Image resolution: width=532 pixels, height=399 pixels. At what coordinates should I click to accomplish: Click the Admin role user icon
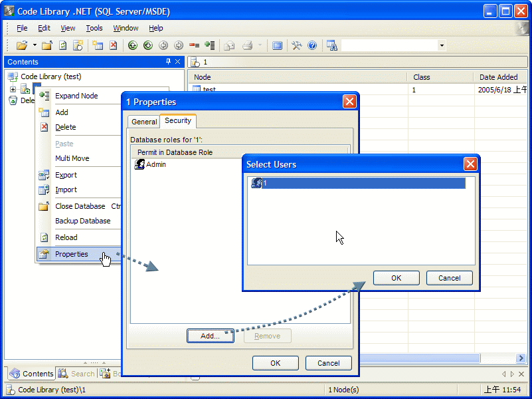pyautogui.click(x=139, y=164)
